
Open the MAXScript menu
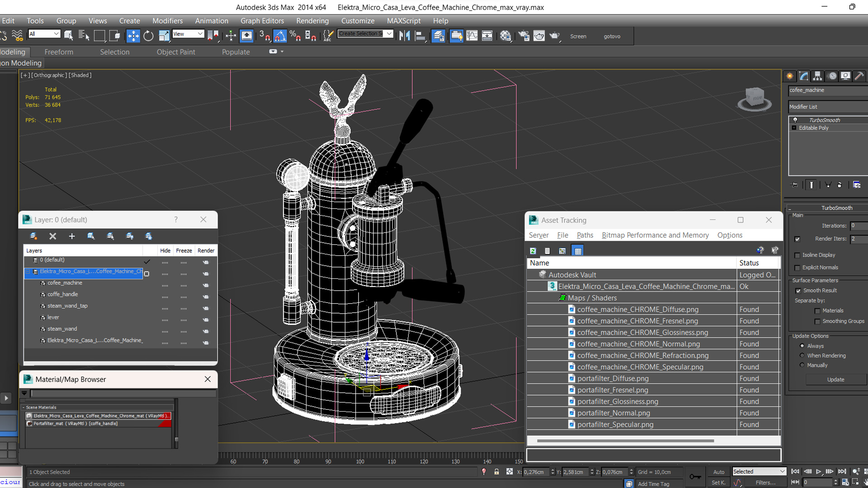point(404,21)
